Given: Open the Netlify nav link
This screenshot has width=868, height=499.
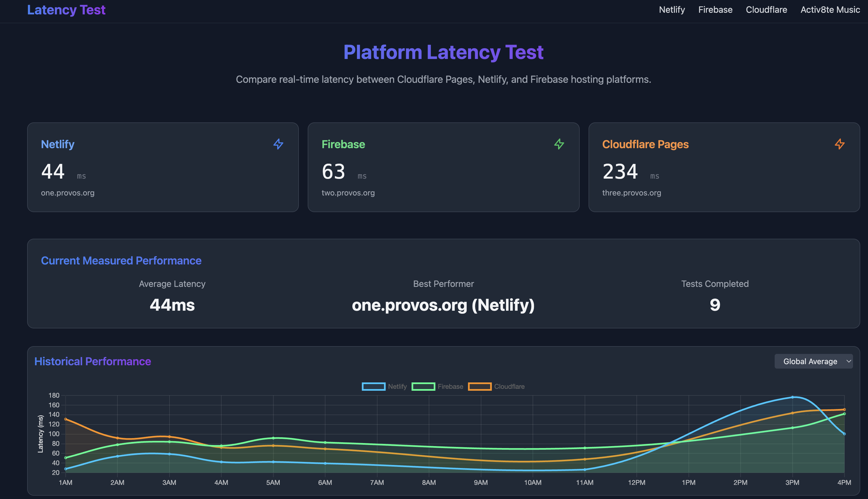Looking at the screenshot, I should [672, 10].
